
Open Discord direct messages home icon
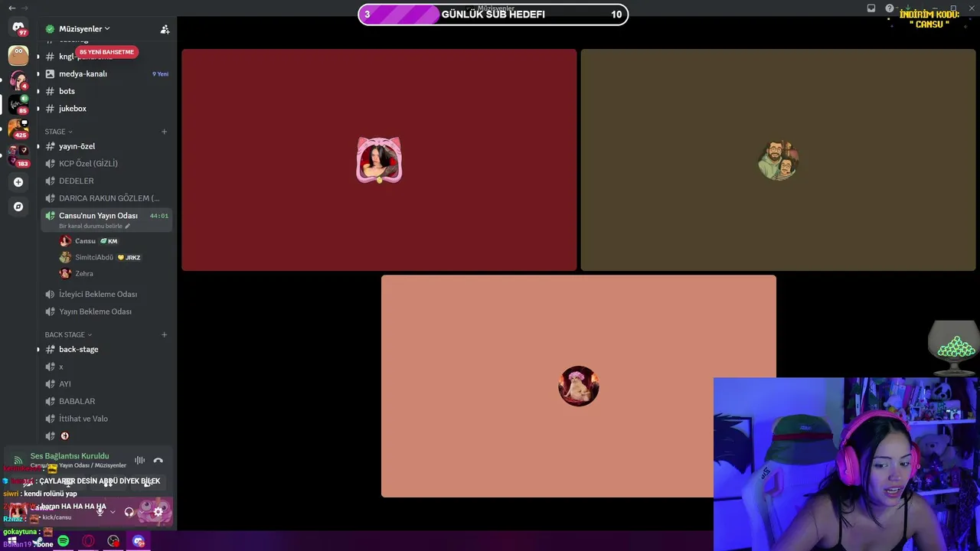pyautogui.click(x=18, y=28)
